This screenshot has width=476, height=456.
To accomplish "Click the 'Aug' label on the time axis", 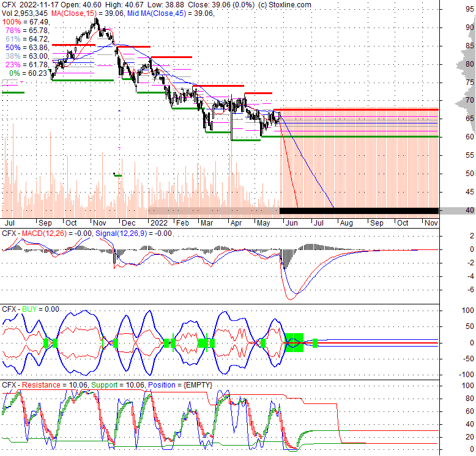I will (x=346, y=223).
